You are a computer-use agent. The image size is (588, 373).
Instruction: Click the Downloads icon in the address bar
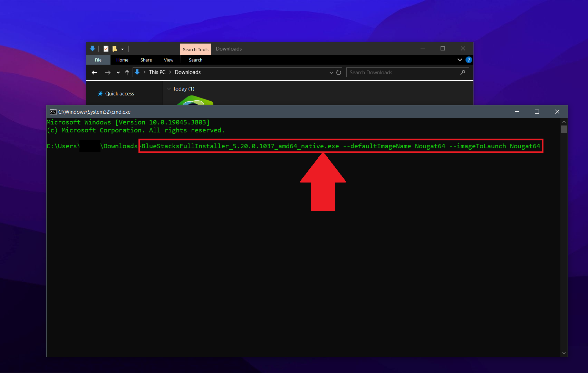pos(137,72)
